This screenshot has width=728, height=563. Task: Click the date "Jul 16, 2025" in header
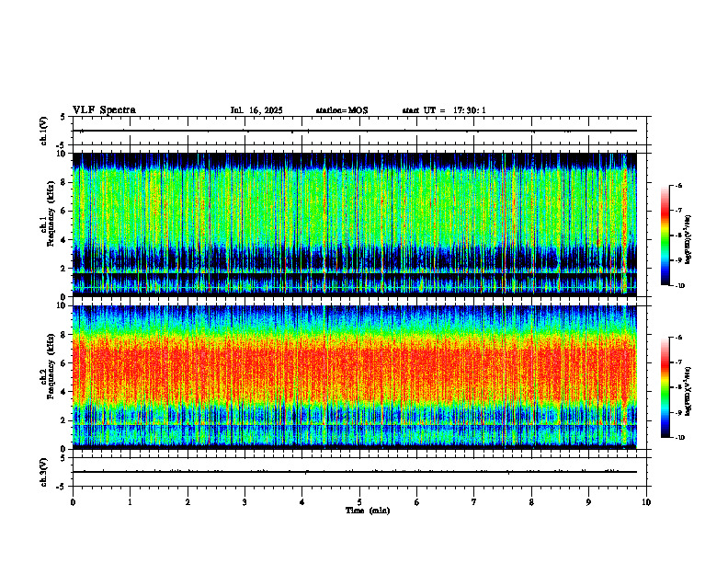tap(256, 110)
